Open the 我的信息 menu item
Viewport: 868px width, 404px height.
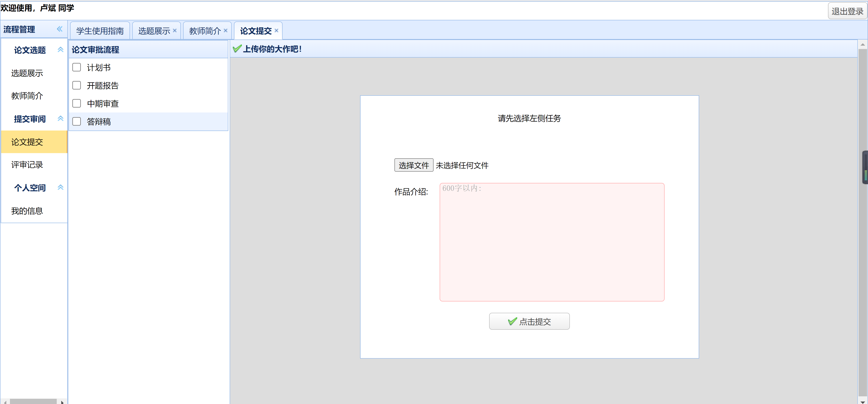(x=27, y=211)
